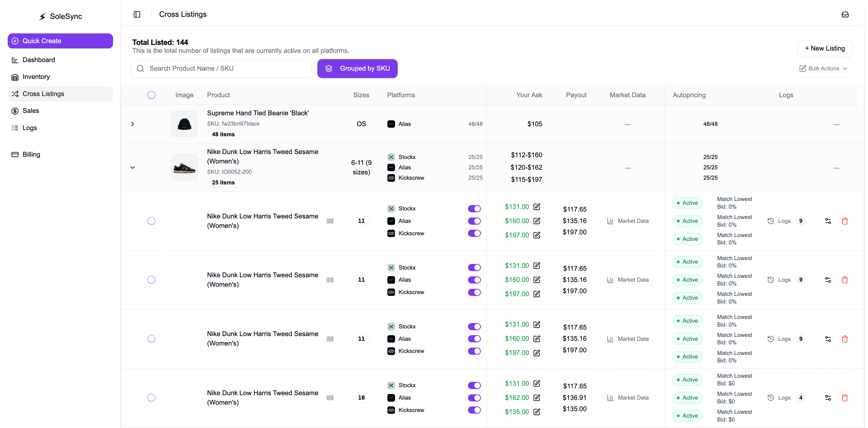This screenshot has width=868, height=428.
Task: Edit the $131.00 Stockx ask in first size 11 row
Action: [537, 207]
